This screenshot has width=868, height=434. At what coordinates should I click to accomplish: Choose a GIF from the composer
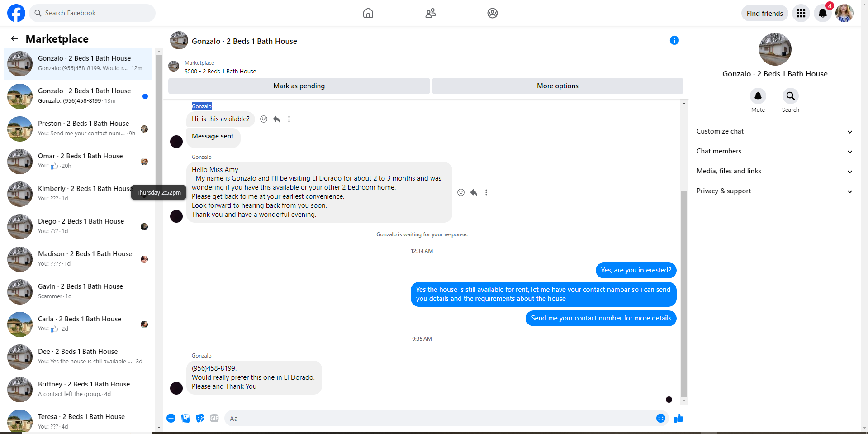tap(214, 418)
